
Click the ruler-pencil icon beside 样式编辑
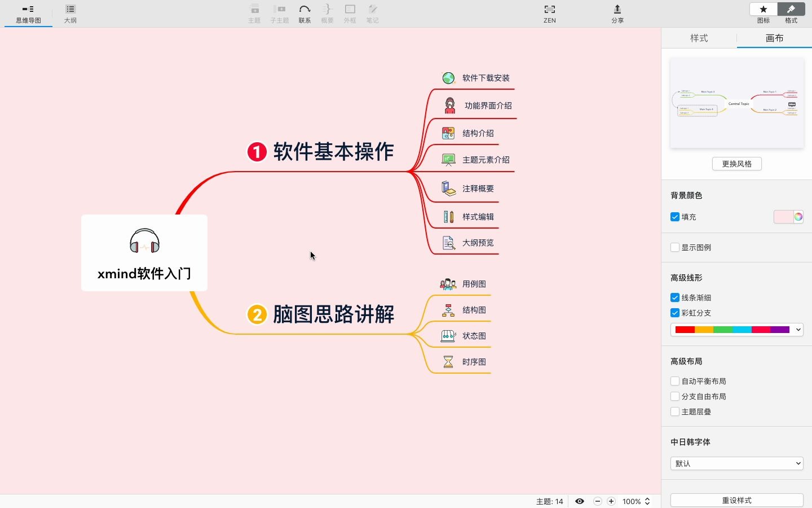pos(448,217)
